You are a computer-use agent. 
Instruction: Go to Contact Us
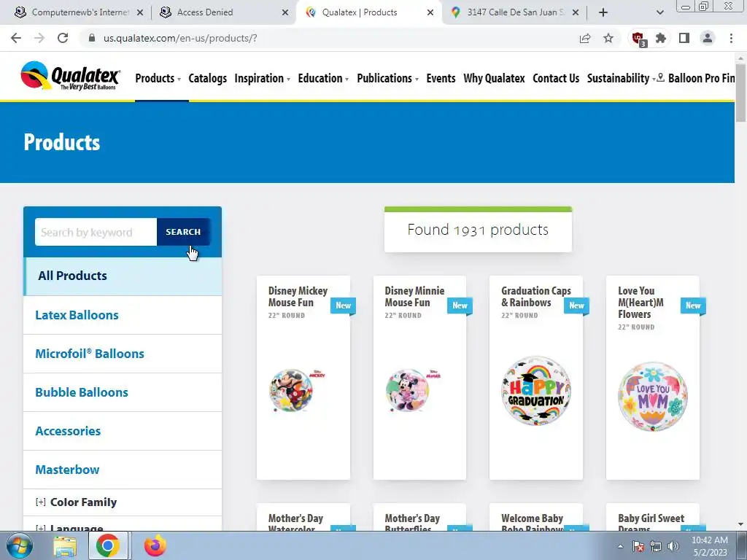(556, 78)
